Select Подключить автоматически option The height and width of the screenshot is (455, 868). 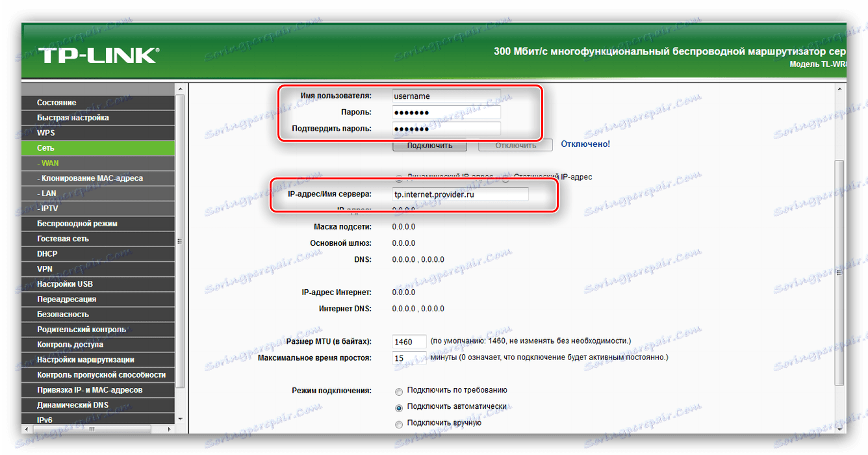point(399,408)
